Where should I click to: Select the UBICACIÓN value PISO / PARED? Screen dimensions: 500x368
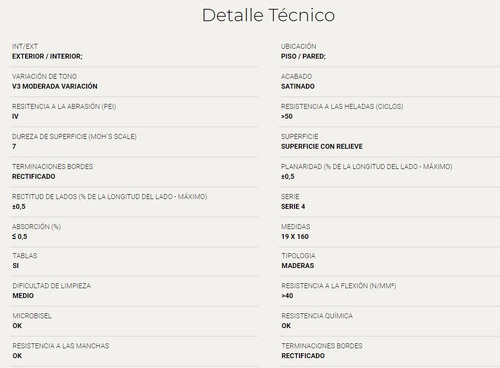pyautogui.click(x=303, y=56)
